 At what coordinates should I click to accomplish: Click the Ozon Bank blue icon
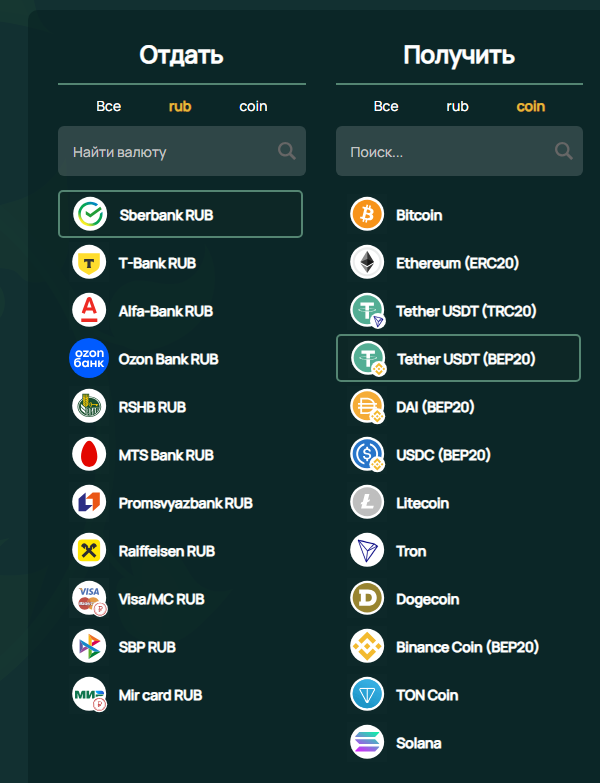pos(89,359)
